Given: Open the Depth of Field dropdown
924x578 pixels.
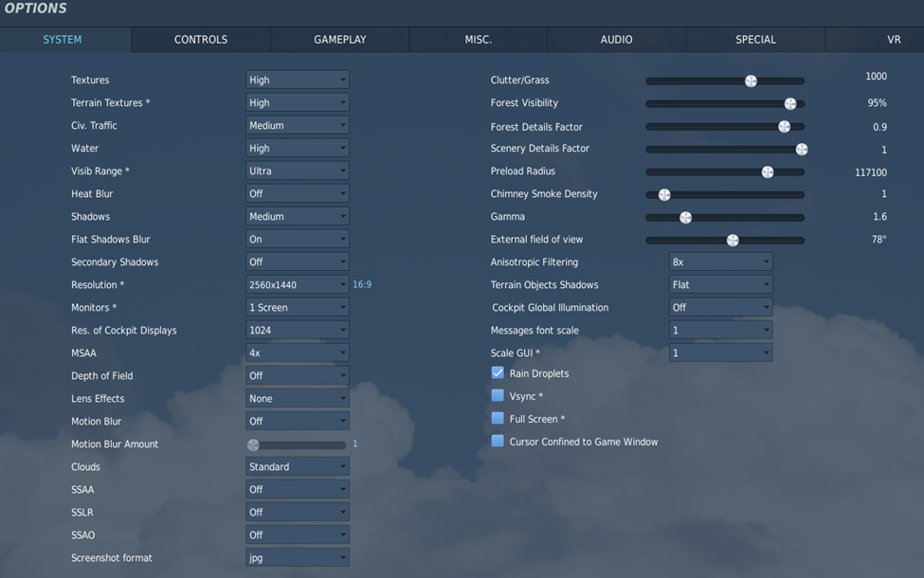Looking at the screenshot, I should tap(298, 375).
